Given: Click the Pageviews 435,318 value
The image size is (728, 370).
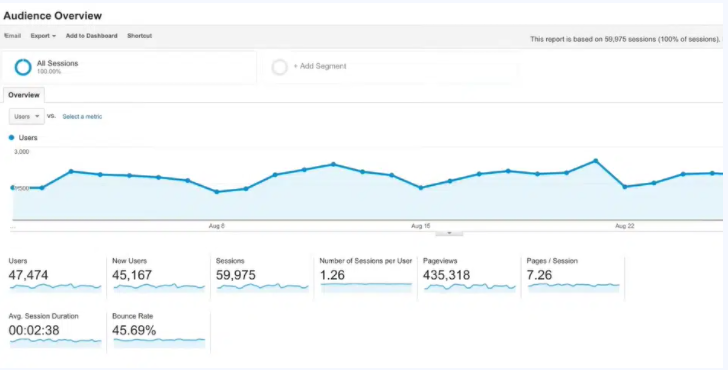Looking at the screenshot, I should point(446,275).
